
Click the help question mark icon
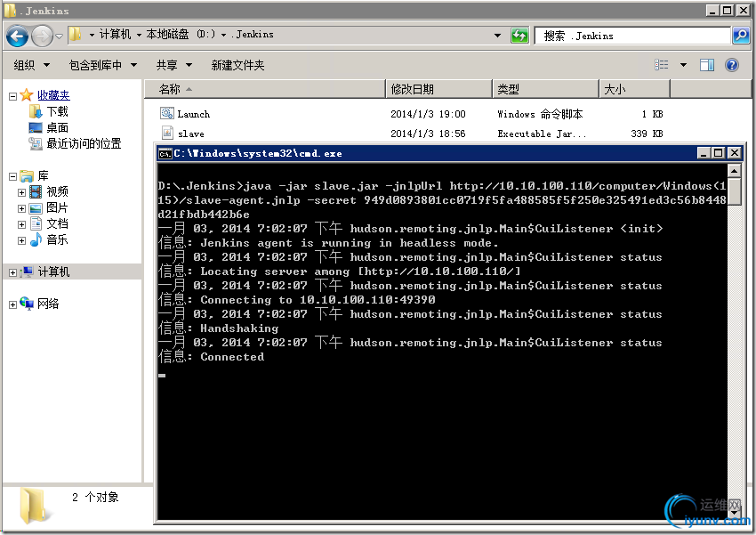pos(732,65)
